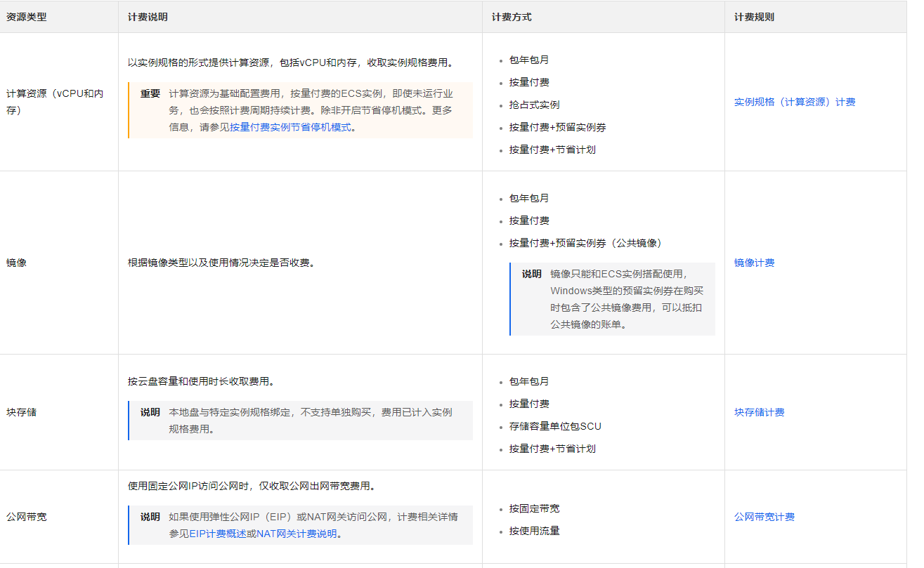Click 包年包月 in the 块存储 row
Viewport: 924px width, 568px height.
point(529,381)
